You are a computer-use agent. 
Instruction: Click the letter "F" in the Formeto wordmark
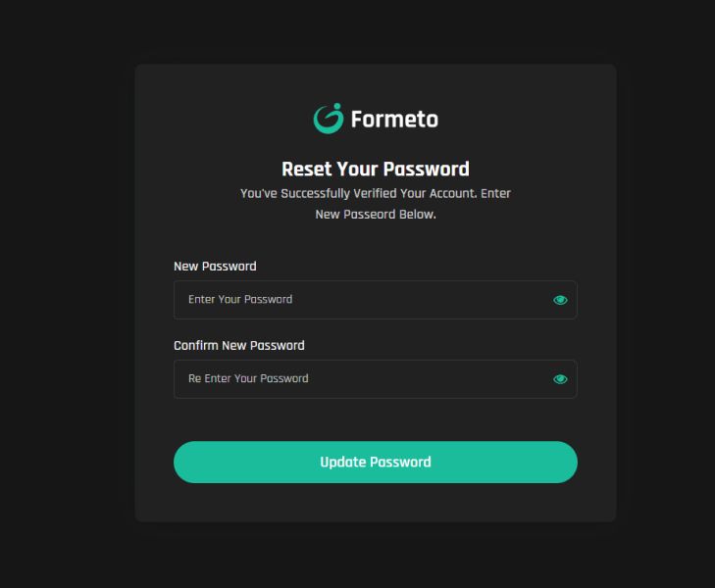click(356, 120)
